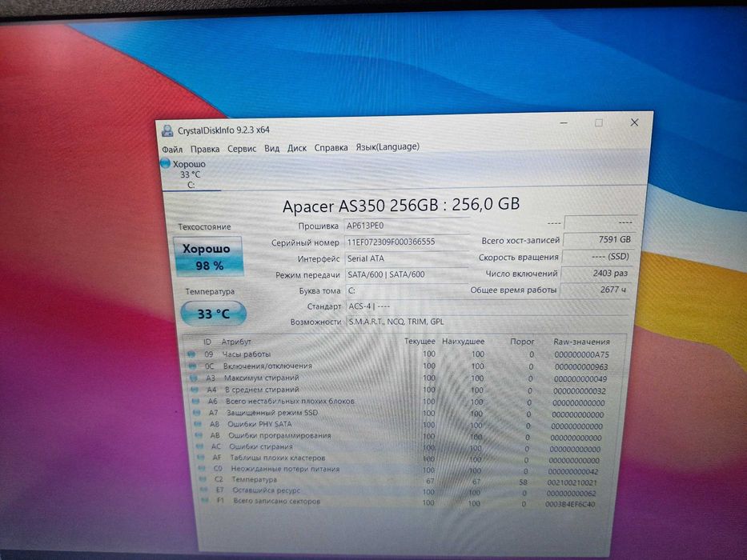This screenshot has width=747, height=560.
Task: Open the Вид menu
Action: pyautogui.click(x=271, y=148)
